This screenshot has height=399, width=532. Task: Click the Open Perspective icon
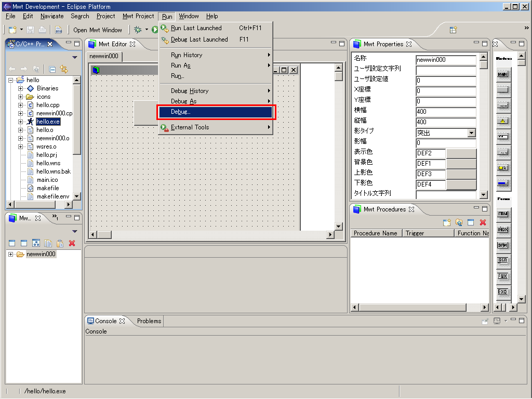pyautogui.click(x=453, y=30)
